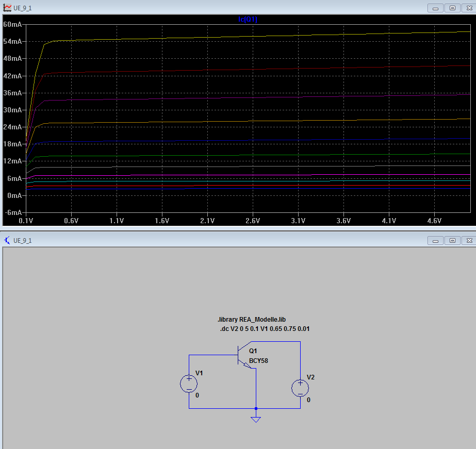Select the .dc V2 0 5 0.1 sweep directive
This screenshot has width=476, height=449.
click(x=265, y=329)
